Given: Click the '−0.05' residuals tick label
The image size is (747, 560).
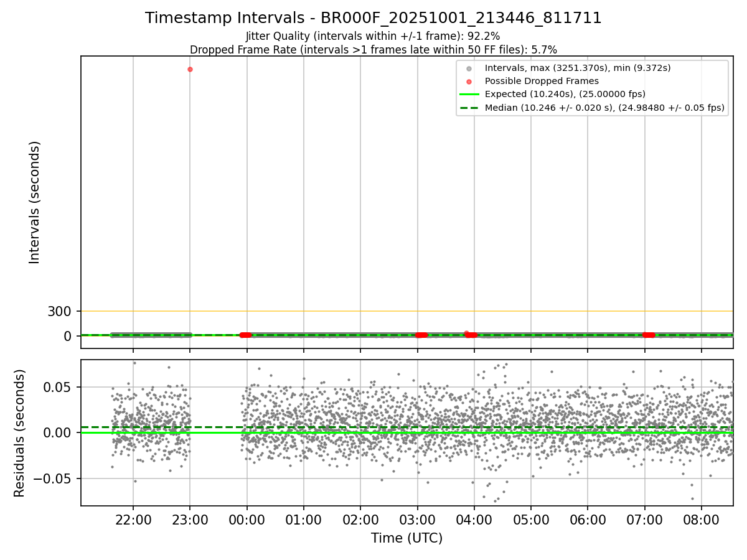Looking at the screenshot, I should click(54, 478).
